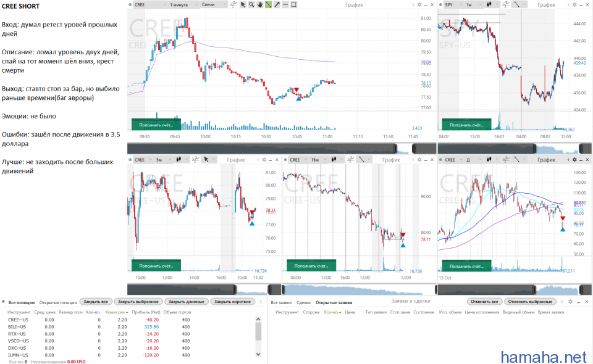Viewport: 593px width, 364px height.
Task: Click positions list scroll-up arrow
Action: coord(258,320)
